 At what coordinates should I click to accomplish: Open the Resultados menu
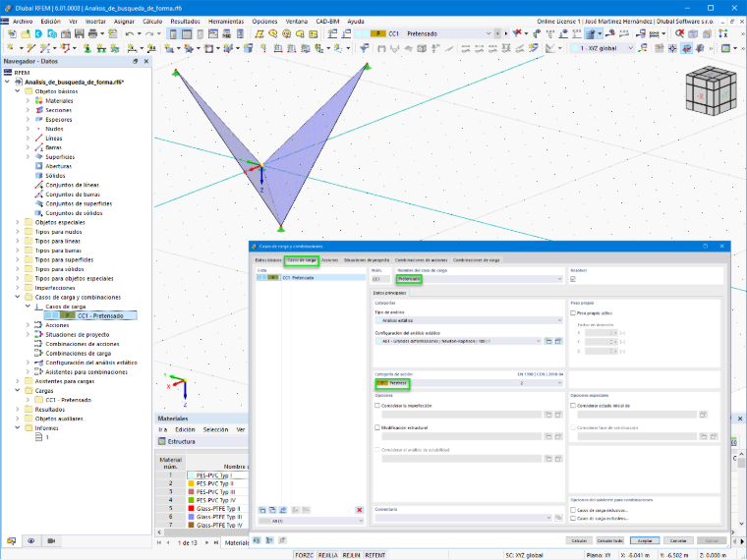[186, 22]
